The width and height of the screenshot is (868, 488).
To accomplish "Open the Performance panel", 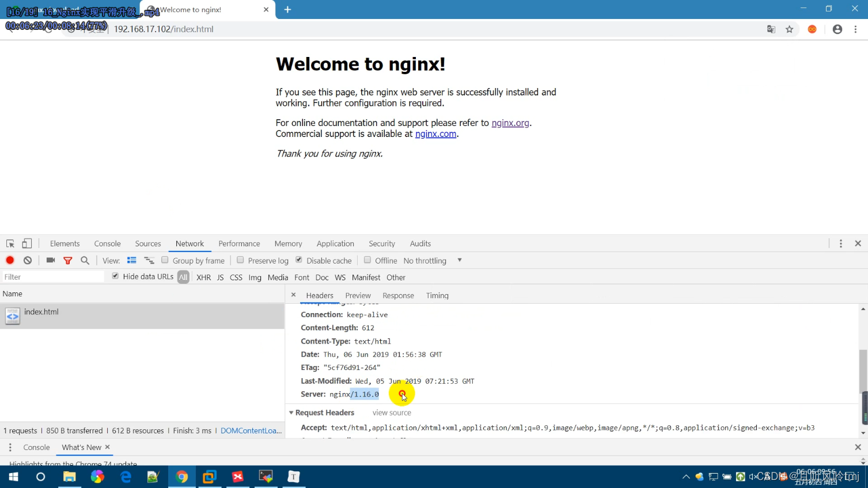I will [x=239, y=243].
